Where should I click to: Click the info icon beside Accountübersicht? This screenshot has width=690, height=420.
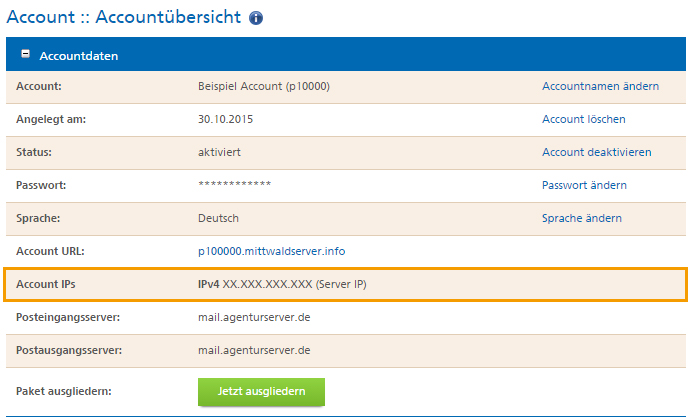tap(256, 18)
